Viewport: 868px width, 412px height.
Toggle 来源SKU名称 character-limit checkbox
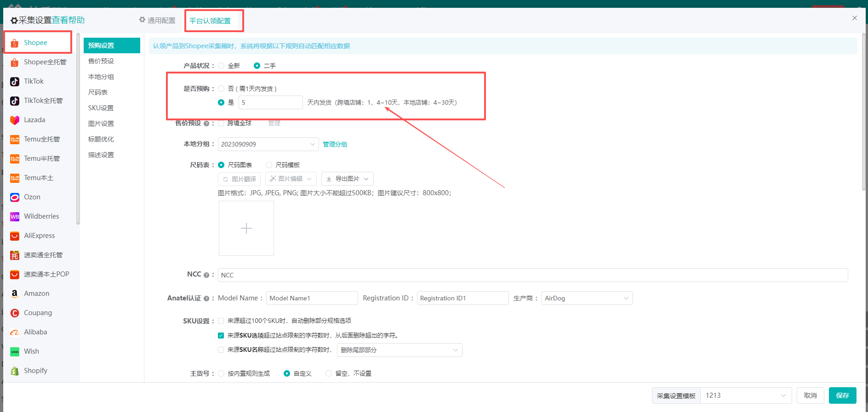tap(221, 350)
